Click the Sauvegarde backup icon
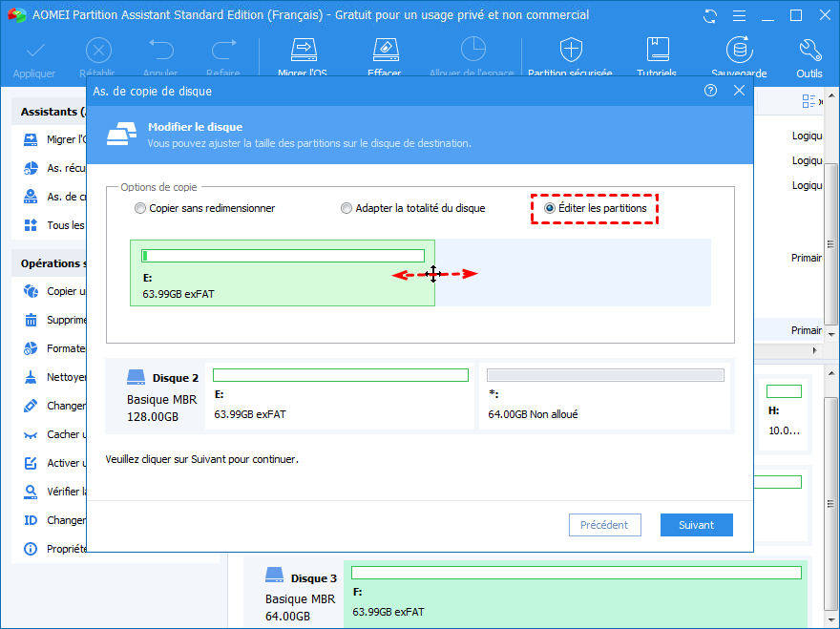Viewport: 840px width, 629px height. point(738,51)
